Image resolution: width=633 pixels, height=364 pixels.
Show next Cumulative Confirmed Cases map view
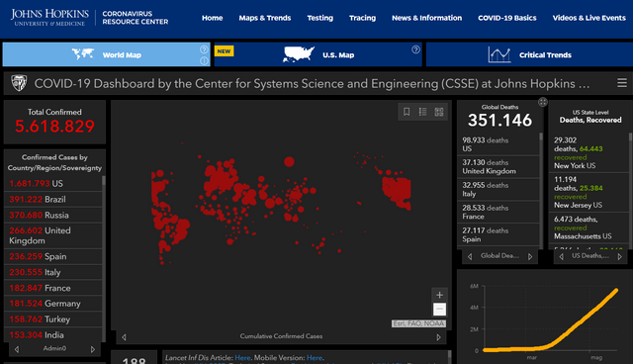tap(438, 337)
